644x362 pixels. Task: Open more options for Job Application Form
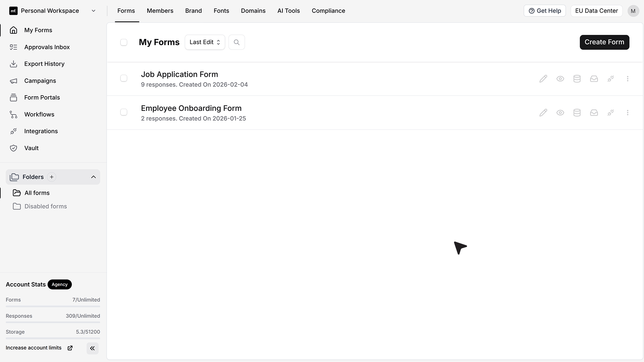point(628,79)
